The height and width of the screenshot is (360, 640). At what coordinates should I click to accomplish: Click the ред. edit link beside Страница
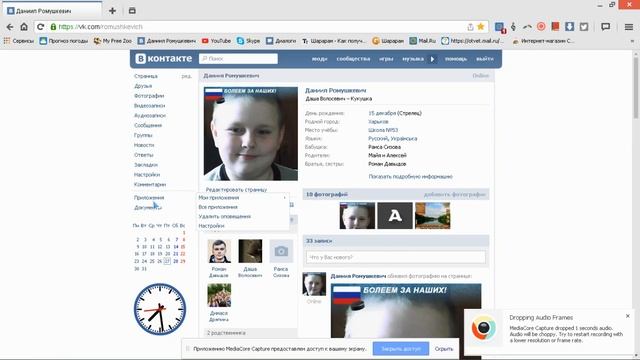[186, 76]
